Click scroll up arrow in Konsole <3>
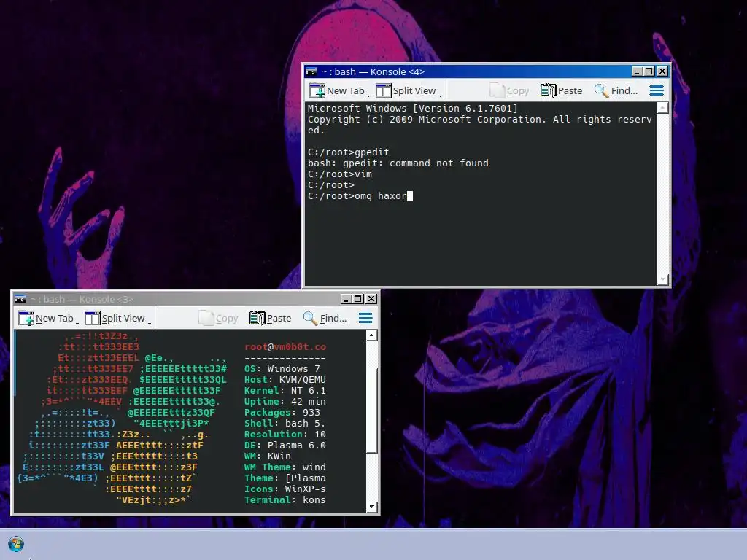The image size is (747, 560). (x=371, y=335)
